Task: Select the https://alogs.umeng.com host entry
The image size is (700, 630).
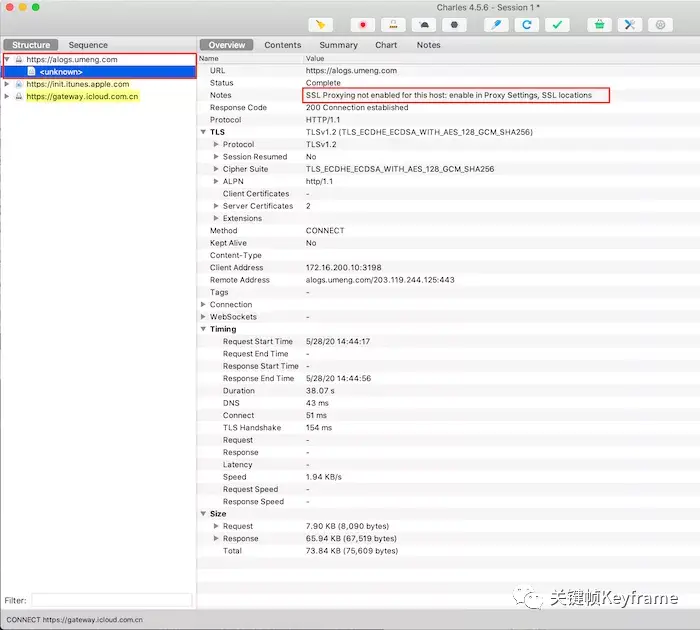Action: pos(72,59)
